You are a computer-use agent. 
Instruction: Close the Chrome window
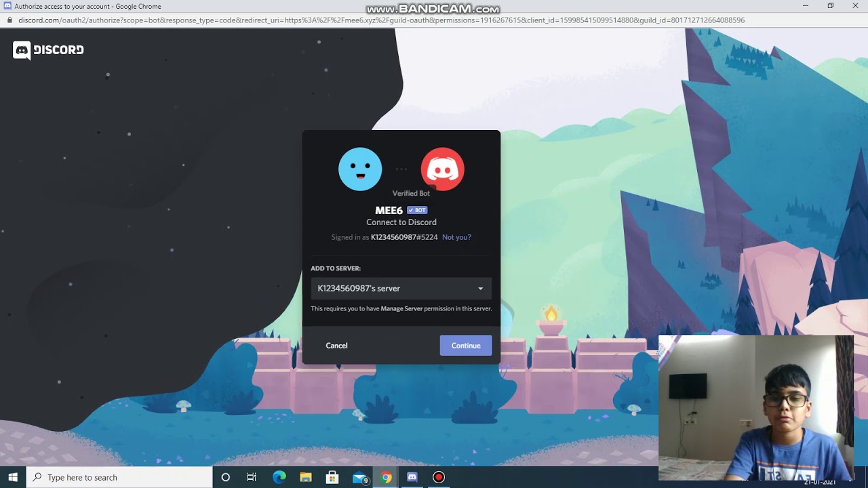tap(855, 6)
